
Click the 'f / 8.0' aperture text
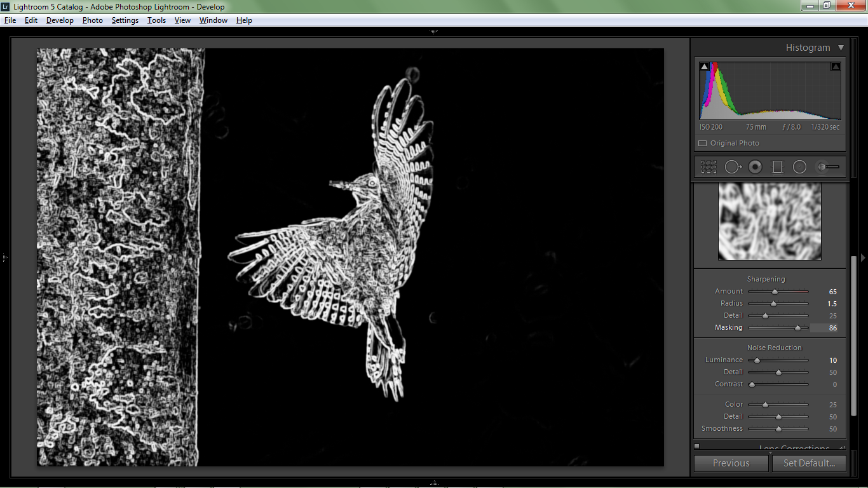pos(791,127)
